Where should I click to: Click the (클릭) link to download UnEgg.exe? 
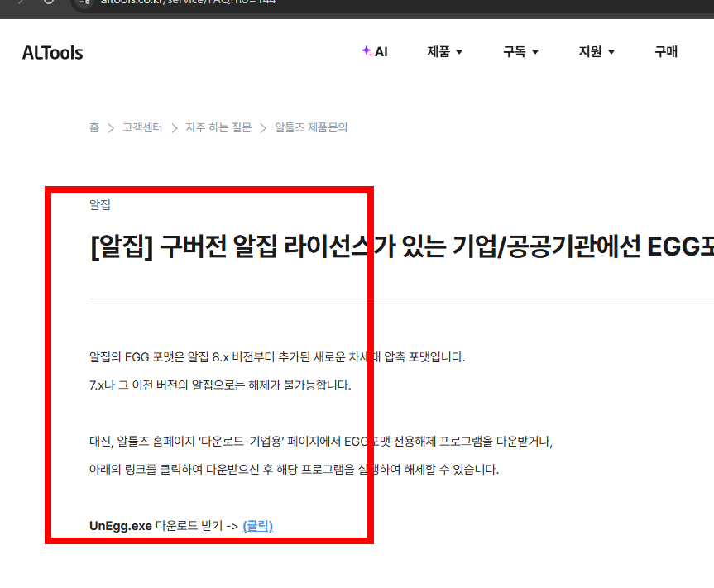(x=256, y=526)
